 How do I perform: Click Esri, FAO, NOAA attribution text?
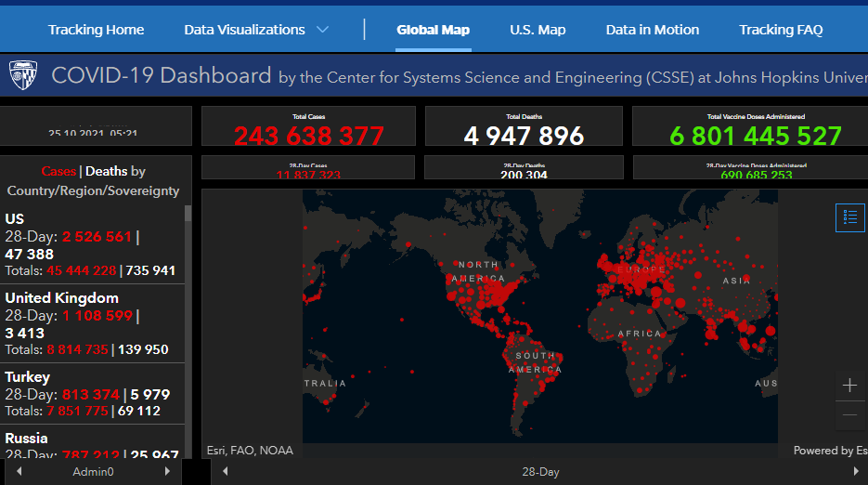[x=250, y=450]
